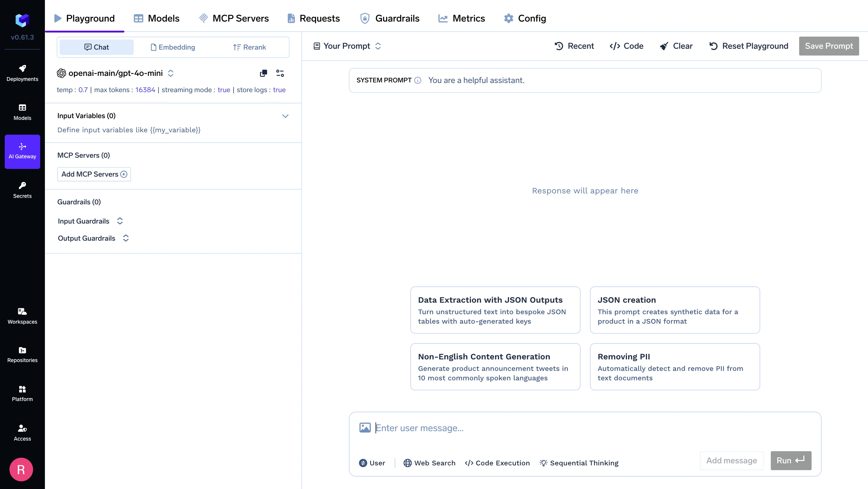Open model parameters settings sliders icon

pyautogui.click(x=280, y=73)
